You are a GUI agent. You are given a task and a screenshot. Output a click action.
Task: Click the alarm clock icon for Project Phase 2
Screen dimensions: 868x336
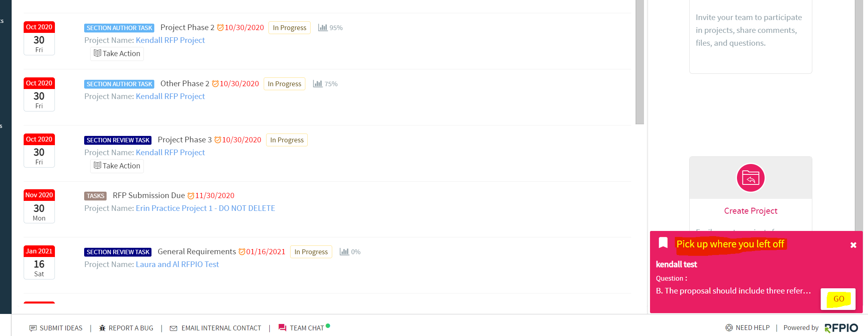(220, 28)
